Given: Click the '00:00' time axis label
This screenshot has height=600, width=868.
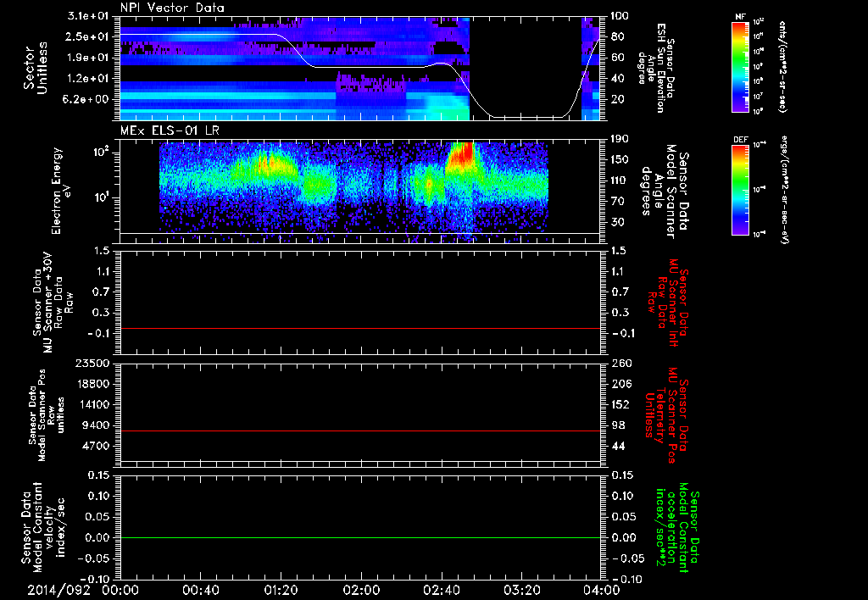Looking at the screenshot, I should (x=120, y=590).
